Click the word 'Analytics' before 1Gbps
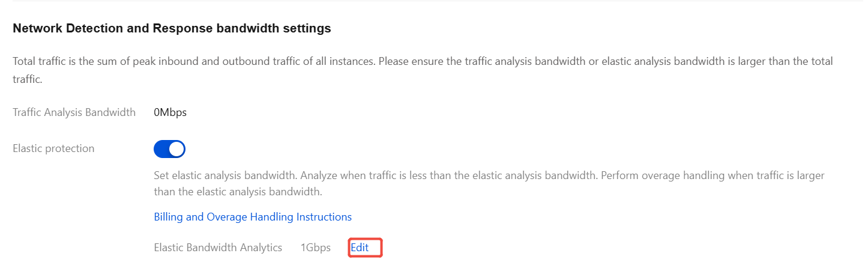Image resolution: width=868 pixels, height=271 pixels. pyautogui.click(x=261, y=248)
